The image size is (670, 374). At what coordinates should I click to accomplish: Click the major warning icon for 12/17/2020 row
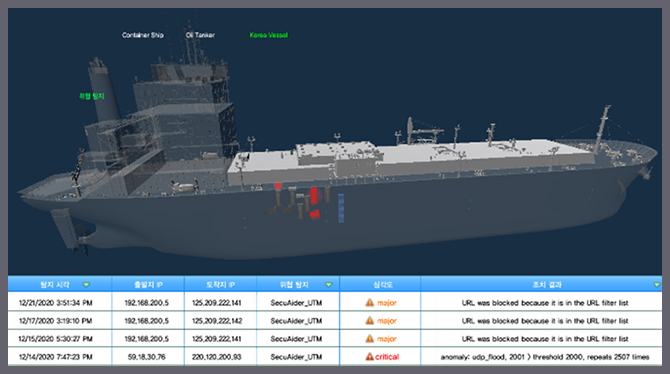click(x=370, y=321)
